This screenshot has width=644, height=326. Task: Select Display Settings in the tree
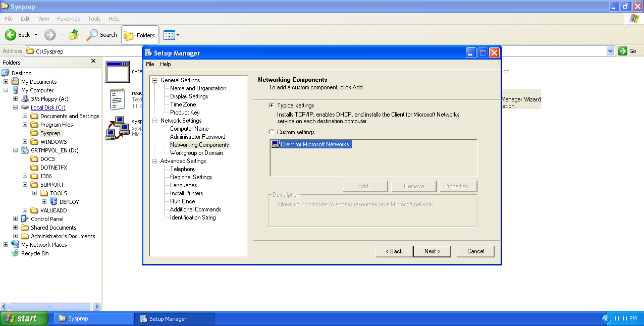tap(189, 96)
